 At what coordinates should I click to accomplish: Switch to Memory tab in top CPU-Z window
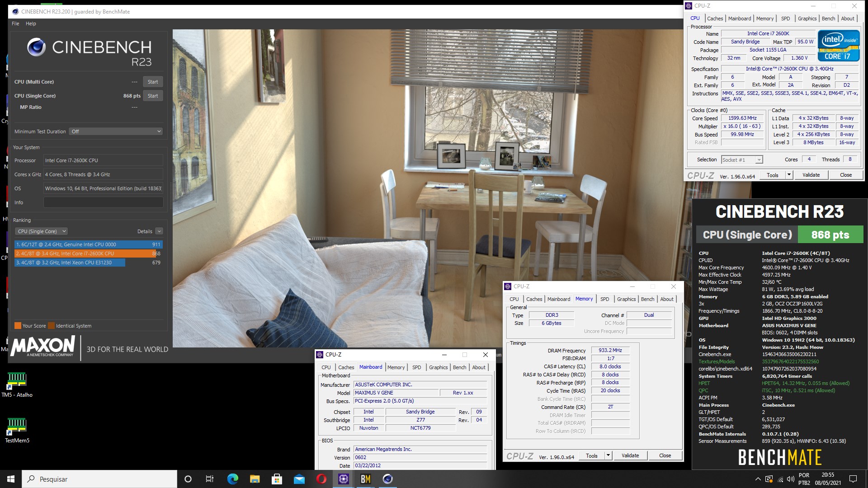[x=765, y=19]
